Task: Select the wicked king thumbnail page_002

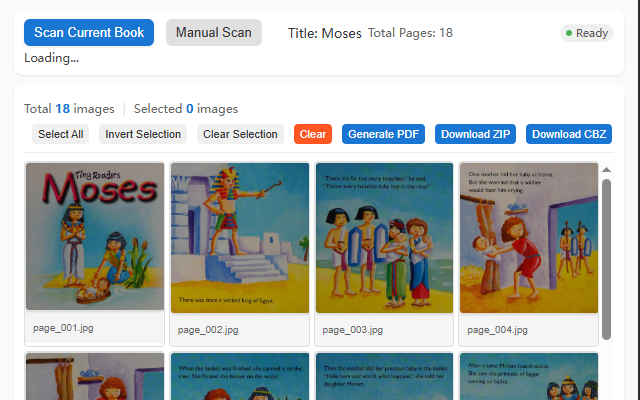Action: pyautogui.click(x=240, y=238)
